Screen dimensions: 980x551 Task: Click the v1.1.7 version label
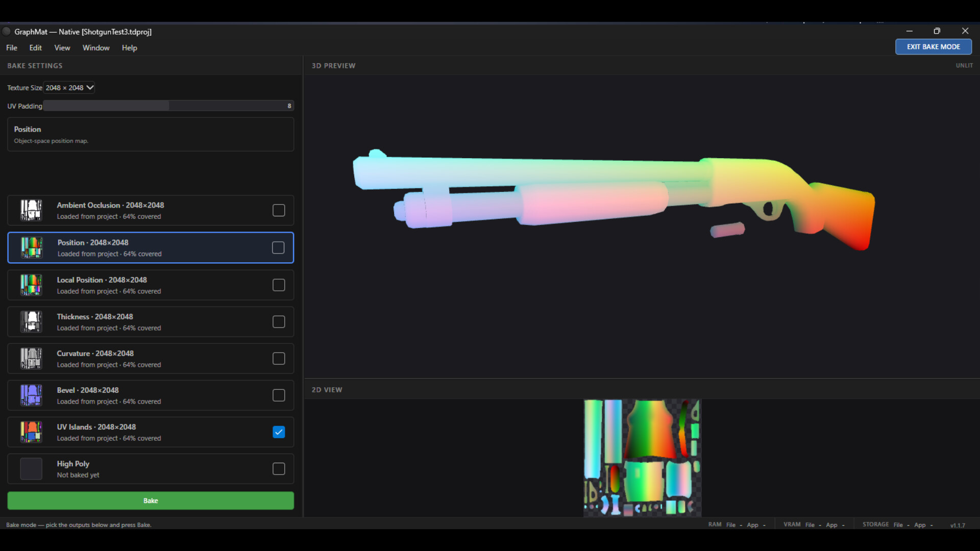958,525
